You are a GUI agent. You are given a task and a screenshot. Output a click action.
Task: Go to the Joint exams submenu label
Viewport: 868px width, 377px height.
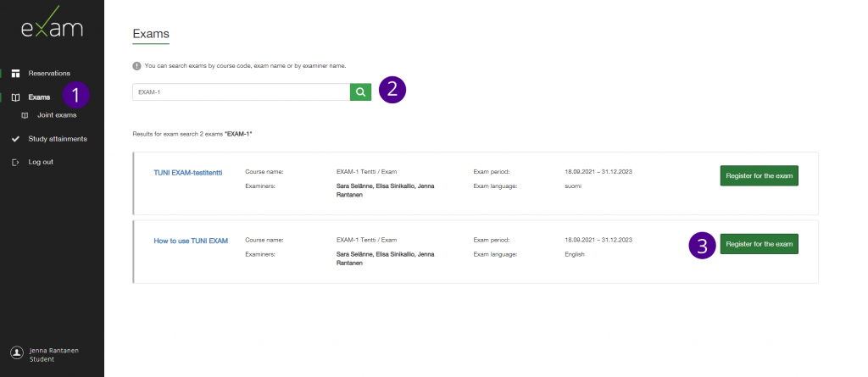tap(57, 115)
